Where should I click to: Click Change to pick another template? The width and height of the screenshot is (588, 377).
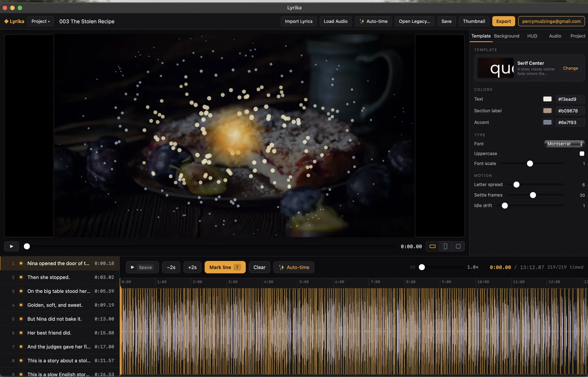570,68
